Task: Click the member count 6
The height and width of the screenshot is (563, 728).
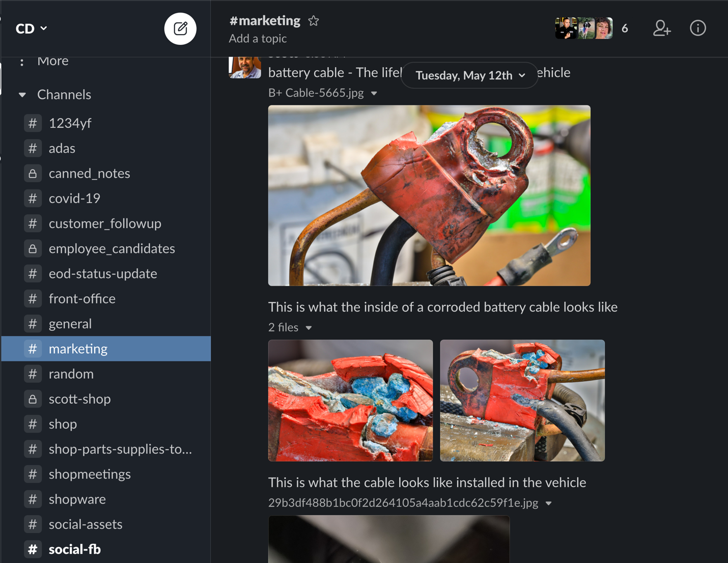Action: (x=625, y=29)
